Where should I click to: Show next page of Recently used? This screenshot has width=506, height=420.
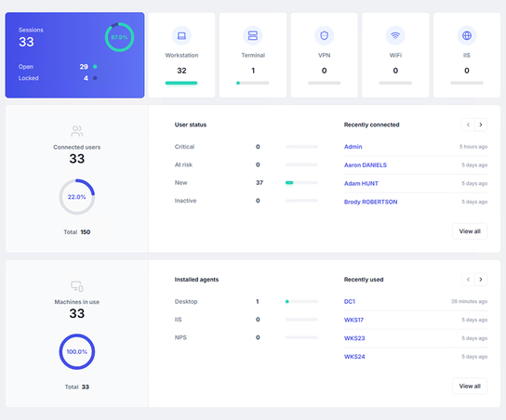481,280
